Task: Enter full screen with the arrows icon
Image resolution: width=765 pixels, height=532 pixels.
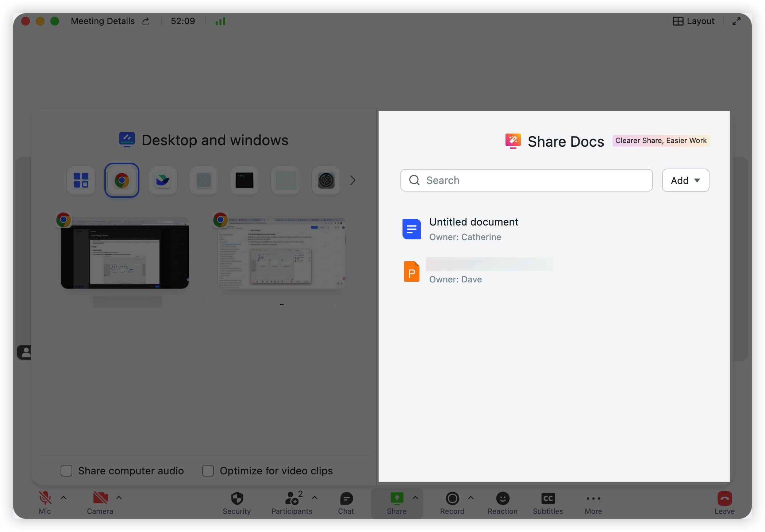Action: pyautogui.click(x=737, y=21)
